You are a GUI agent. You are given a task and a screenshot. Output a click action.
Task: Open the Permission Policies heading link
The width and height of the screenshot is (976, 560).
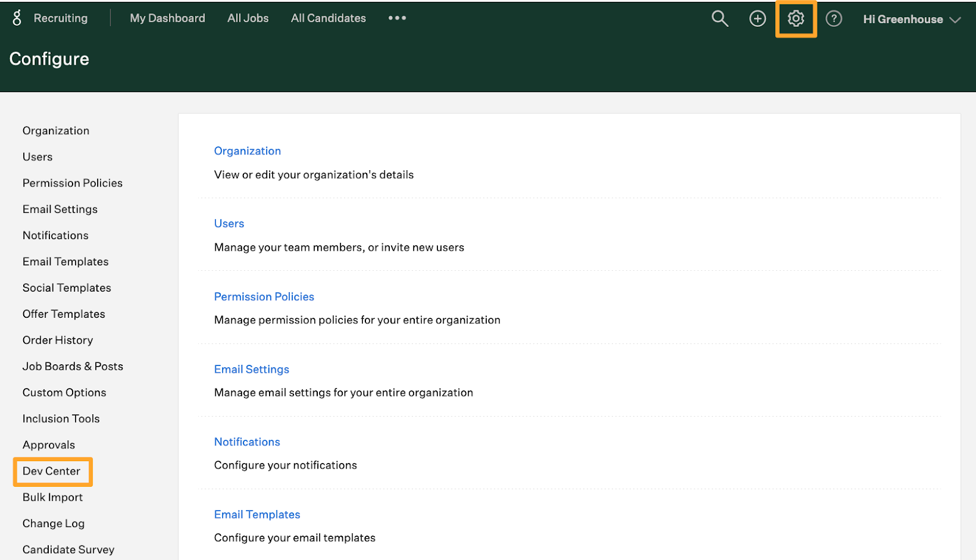click(x=264, y=296)
